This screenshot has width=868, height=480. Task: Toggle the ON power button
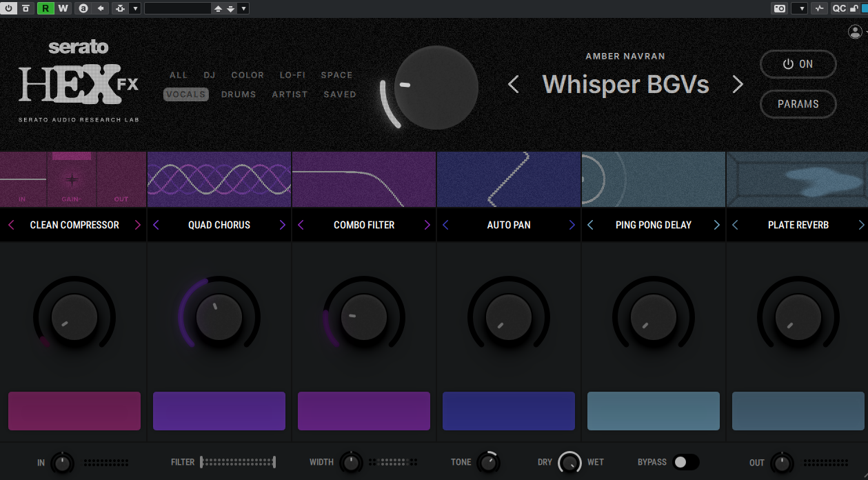pyautogui.click(x=798, y=64)
